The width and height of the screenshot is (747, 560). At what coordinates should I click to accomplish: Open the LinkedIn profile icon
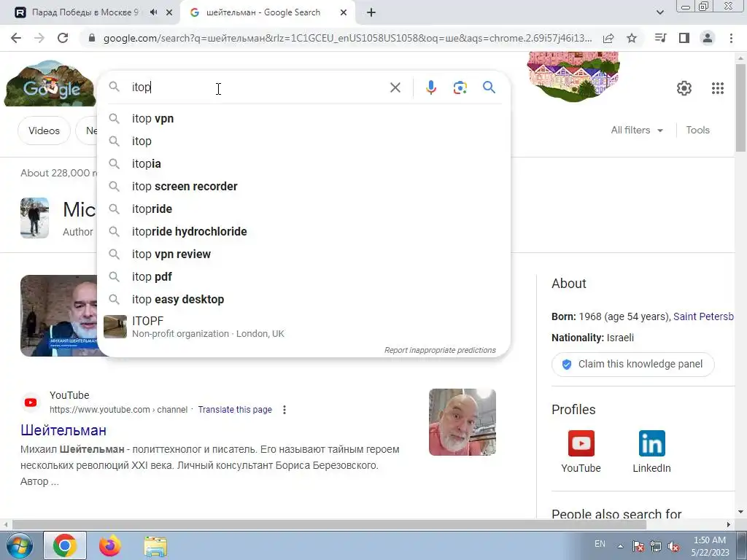[651, 443]
